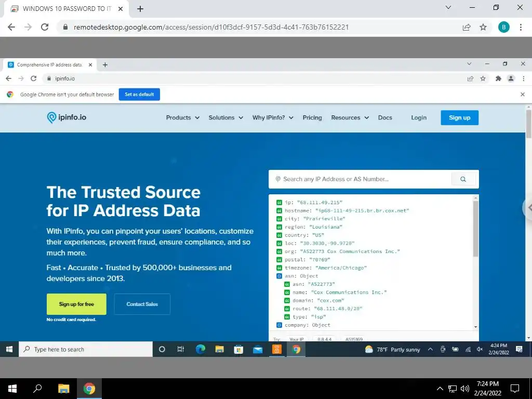Open the remote Chrome tab search chevron
532x399 pixels.
tap(469, 64)
